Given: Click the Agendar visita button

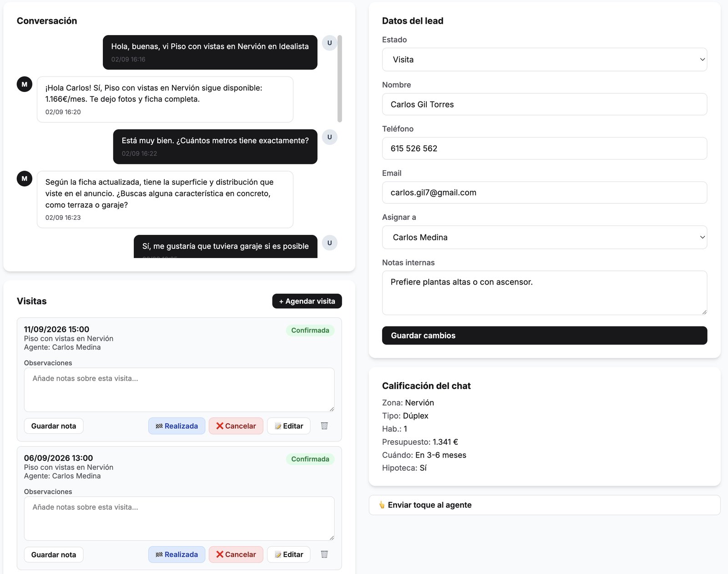Looking at the screenshot, I should point(307,301).
